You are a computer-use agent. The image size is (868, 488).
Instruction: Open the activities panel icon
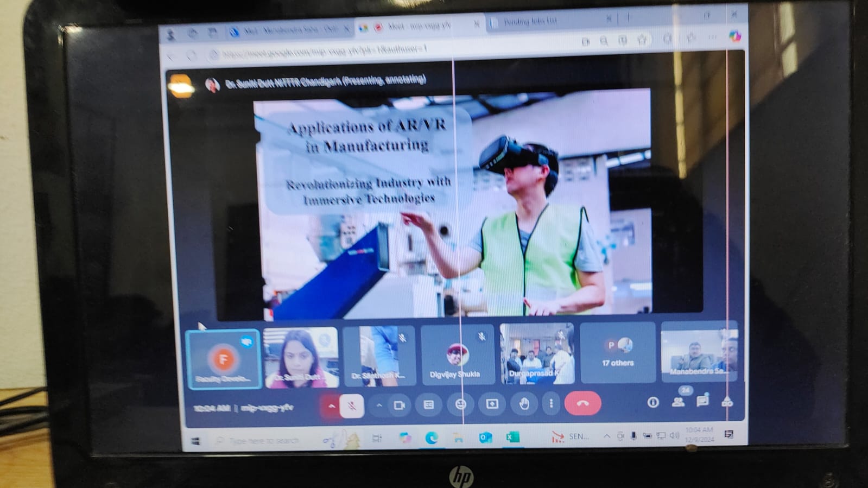pyautogui.click(x=727, y=402)
